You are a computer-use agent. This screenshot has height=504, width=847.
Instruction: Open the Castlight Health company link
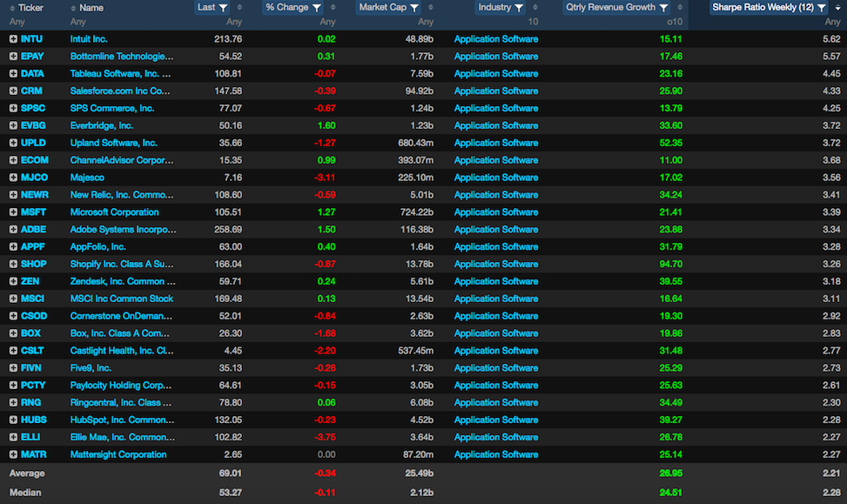coord(122,351)
